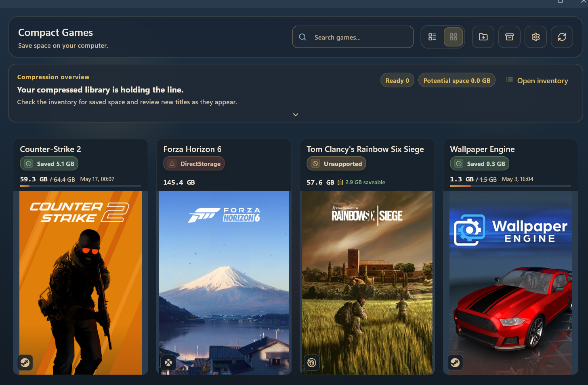This screenshot has height=385, width=588.
Task: Click the May 3, 16:04 timestamp
Action: click(517, 179)
